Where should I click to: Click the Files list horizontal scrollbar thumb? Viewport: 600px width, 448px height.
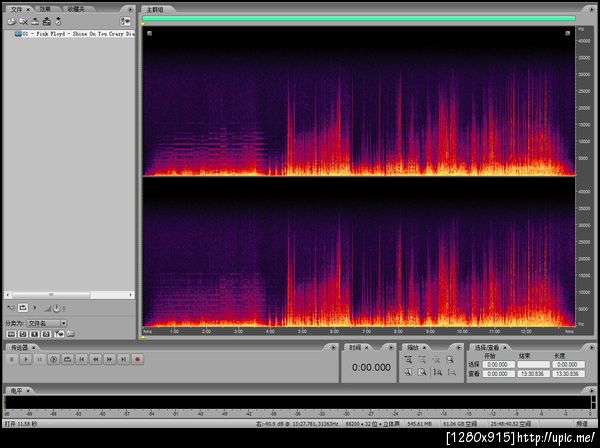(x=51, y=295)
